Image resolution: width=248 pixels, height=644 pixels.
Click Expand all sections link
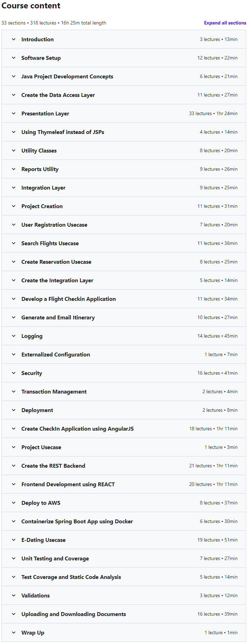(225, 23)
